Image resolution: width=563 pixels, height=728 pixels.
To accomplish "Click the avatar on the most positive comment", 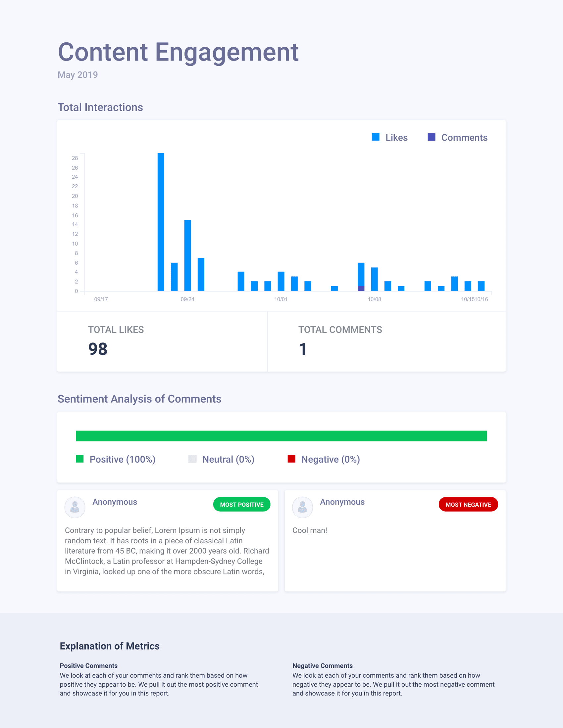I will coord(75,507).
